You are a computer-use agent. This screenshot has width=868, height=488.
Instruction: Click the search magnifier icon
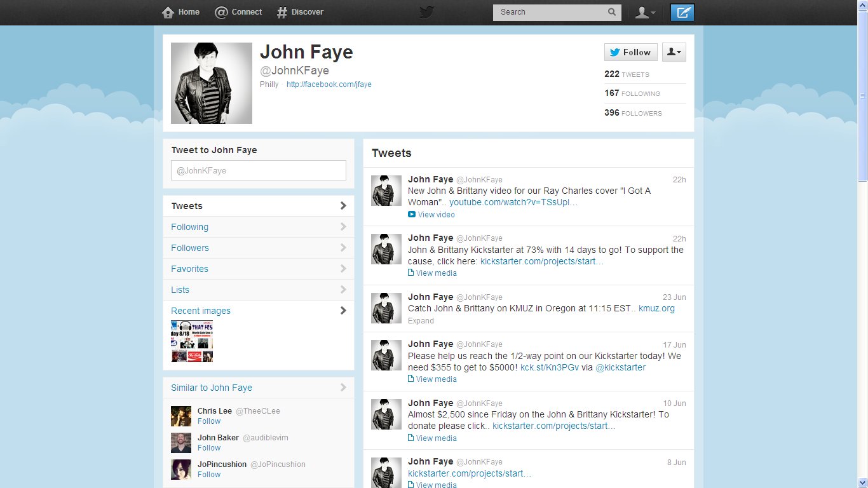[611, 12]
